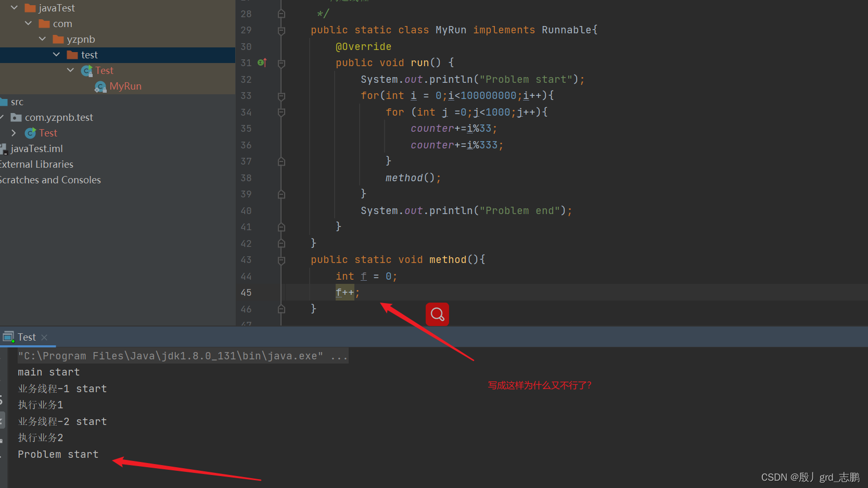Image resolution: width=868 pixels, height=488 pixels.
Task: Collapse the selected test folder
Action: [x=56, y=55]
